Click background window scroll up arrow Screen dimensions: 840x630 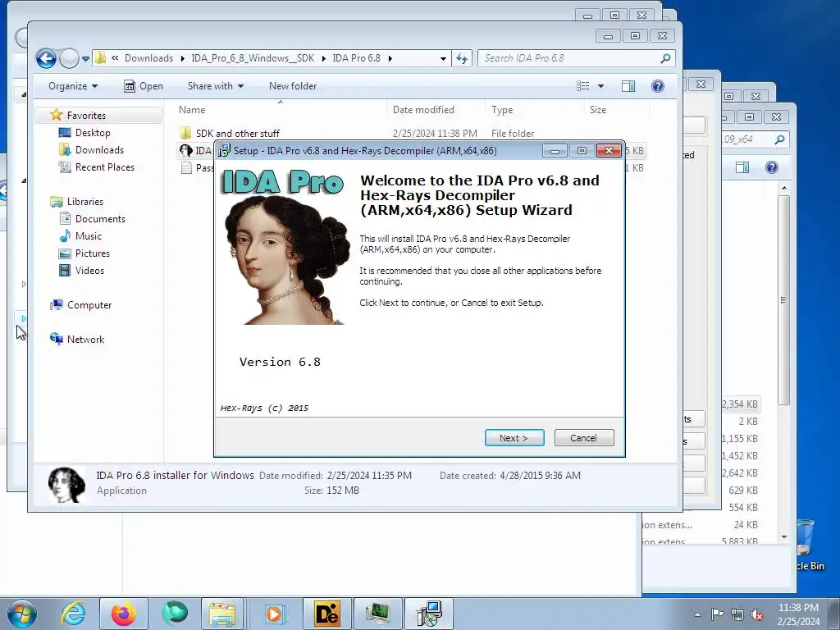[783, 189]
